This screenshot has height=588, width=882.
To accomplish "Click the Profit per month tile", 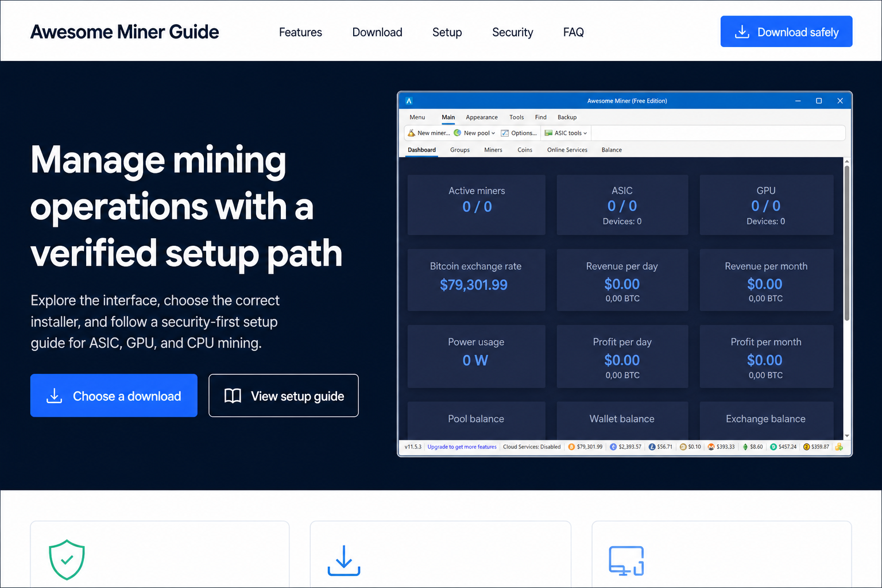I will pos(767,356).
